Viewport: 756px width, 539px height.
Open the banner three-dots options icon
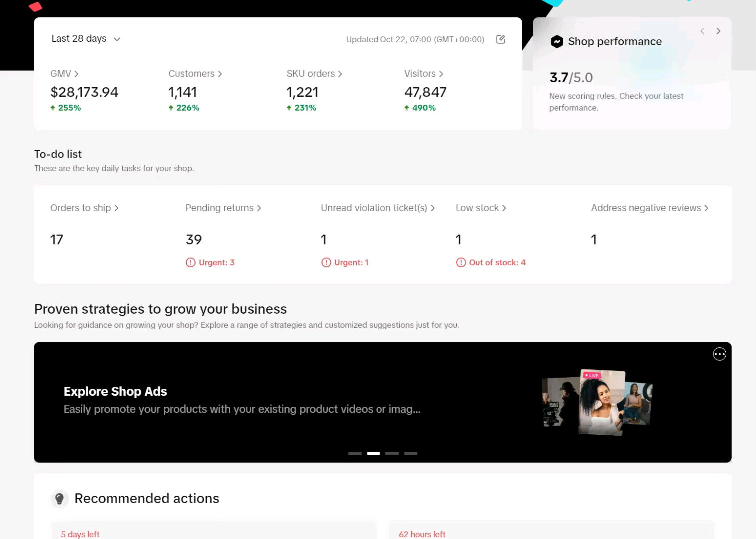(719, 354)
